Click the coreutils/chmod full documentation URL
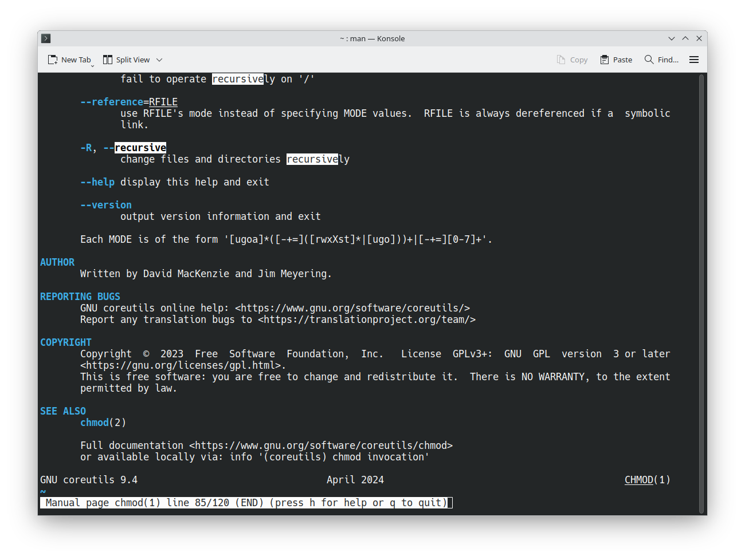745x560 pixels. click(321, 445)
